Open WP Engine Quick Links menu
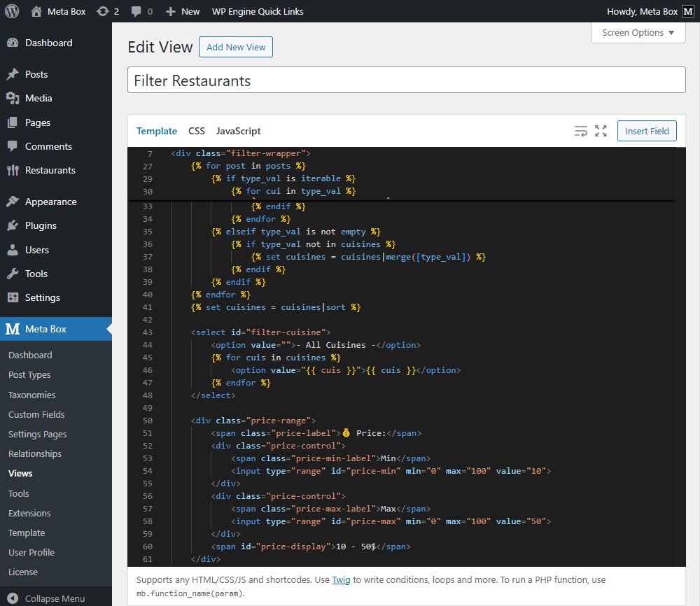 click(258, 11)
